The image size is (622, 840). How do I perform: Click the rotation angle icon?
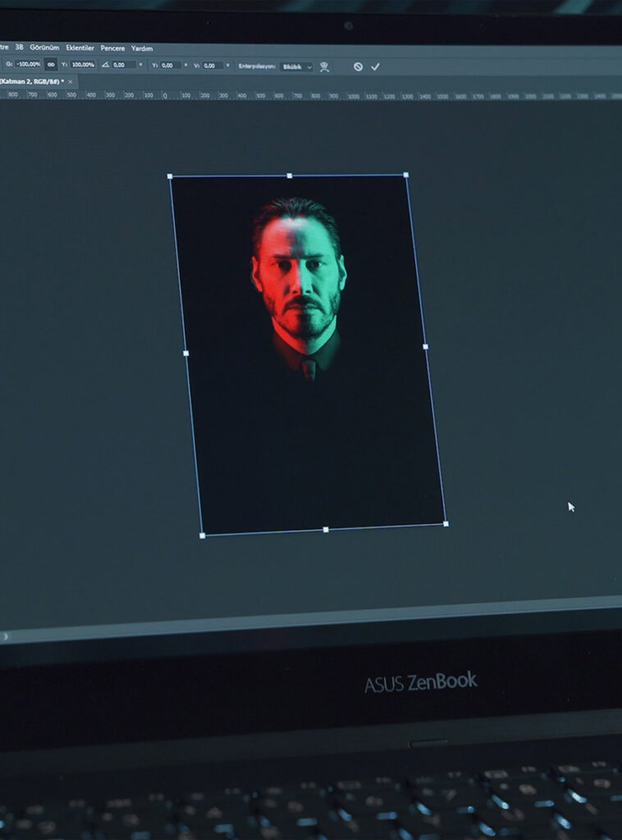(105, 65)
